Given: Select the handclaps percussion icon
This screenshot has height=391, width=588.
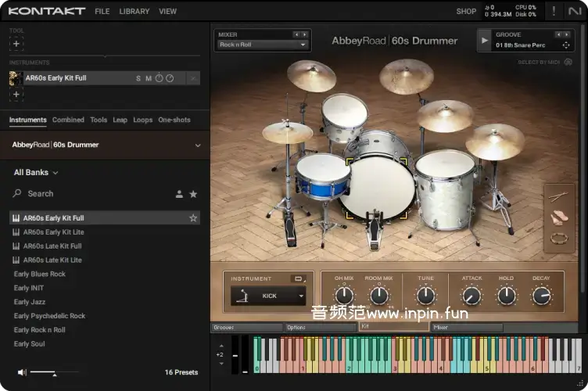Looking at the screenshot, I should (x=558, y=217).
